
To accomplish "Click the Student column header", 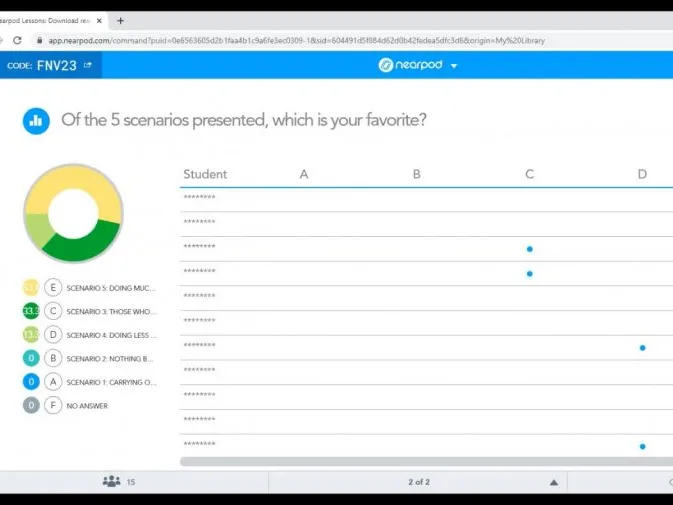I will pyautogui.click(x=205, y=174).
